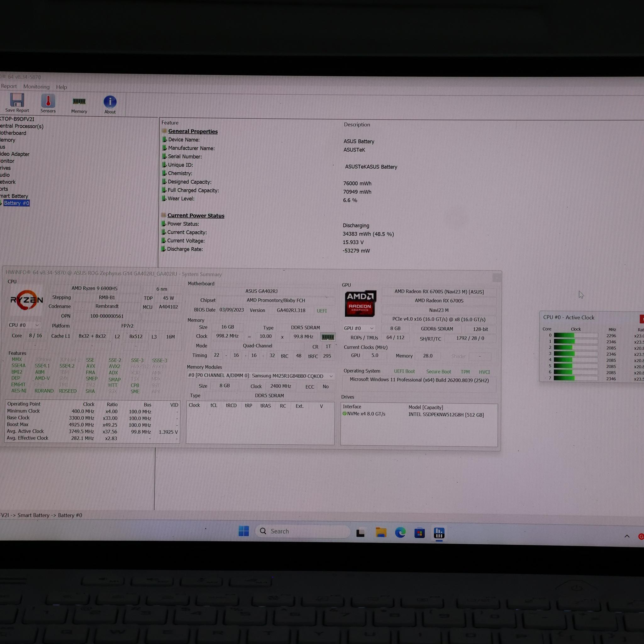
Task: Open the Help menu
Action: (x=61, y=87)
